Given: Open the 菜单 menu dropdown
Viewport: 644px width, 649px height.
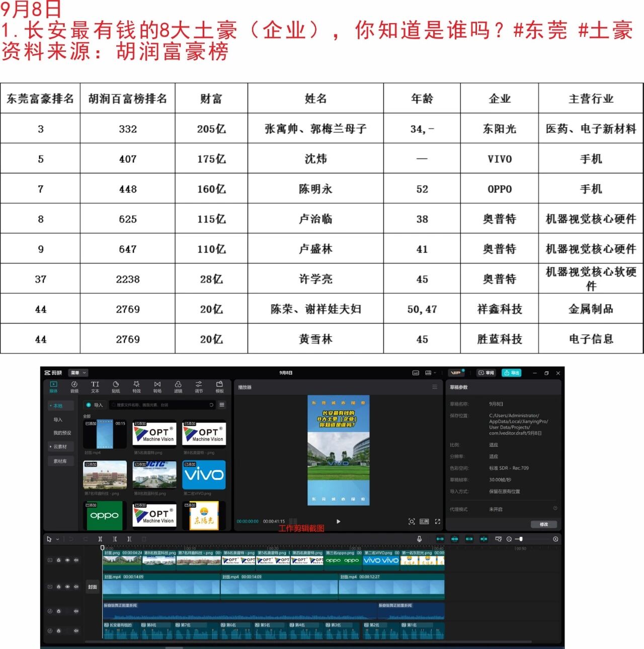Looking at the screenshot, I should click(x=78, y=373).
